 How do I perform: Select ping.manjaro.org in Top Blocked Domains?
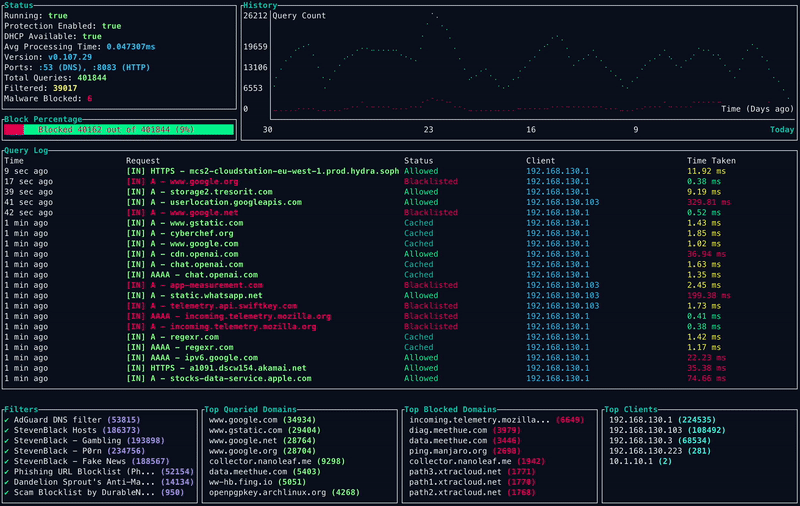click(465, 451)
